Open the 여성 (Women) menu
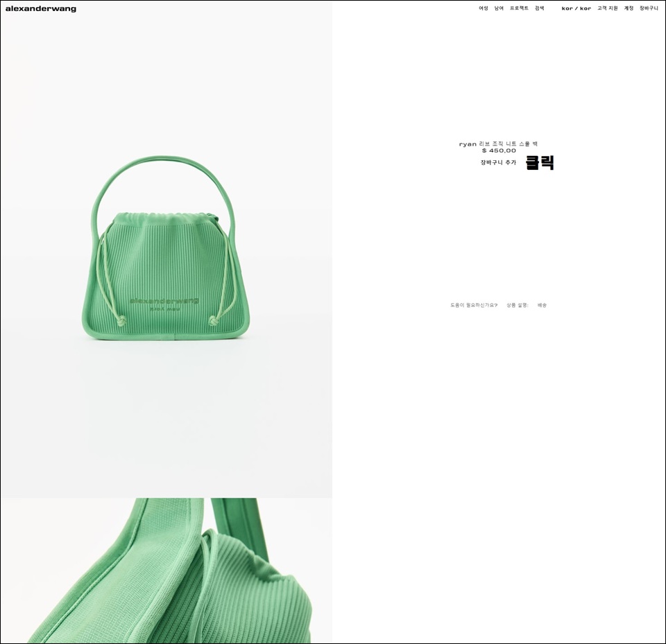The image size is (666, 644). click(484, 8)
